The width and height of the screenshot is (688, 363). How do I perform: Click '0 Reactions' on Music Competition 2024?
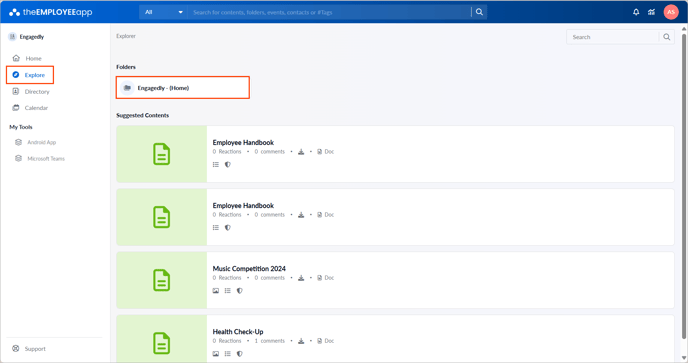[227, 278]
